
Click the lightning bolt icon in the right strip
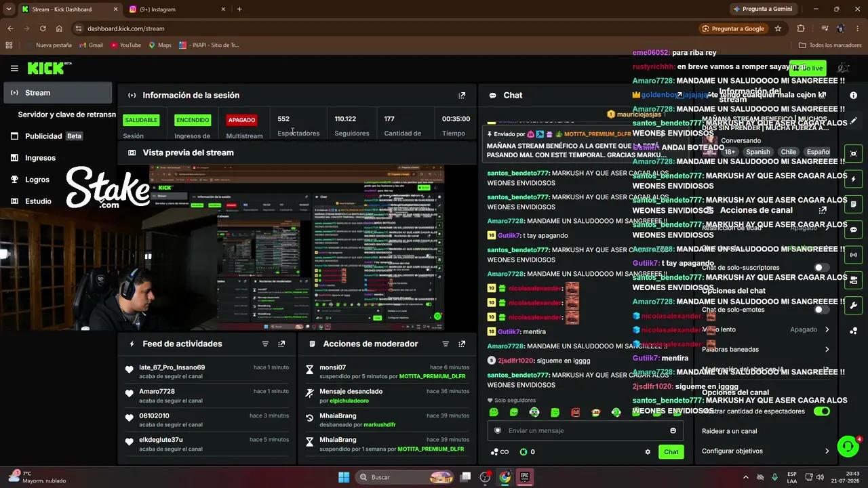point(853,179)
